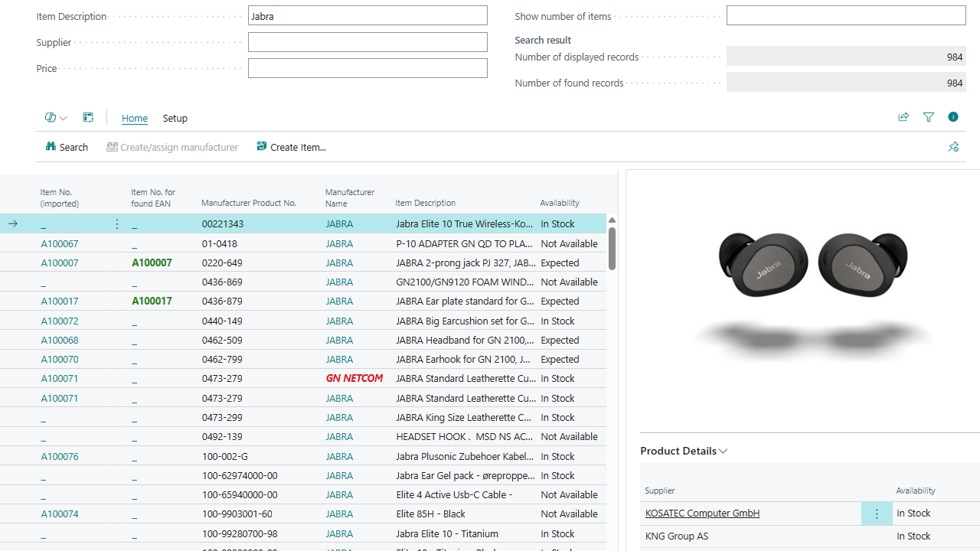Sort by Item Description column header

click(426, 203)
